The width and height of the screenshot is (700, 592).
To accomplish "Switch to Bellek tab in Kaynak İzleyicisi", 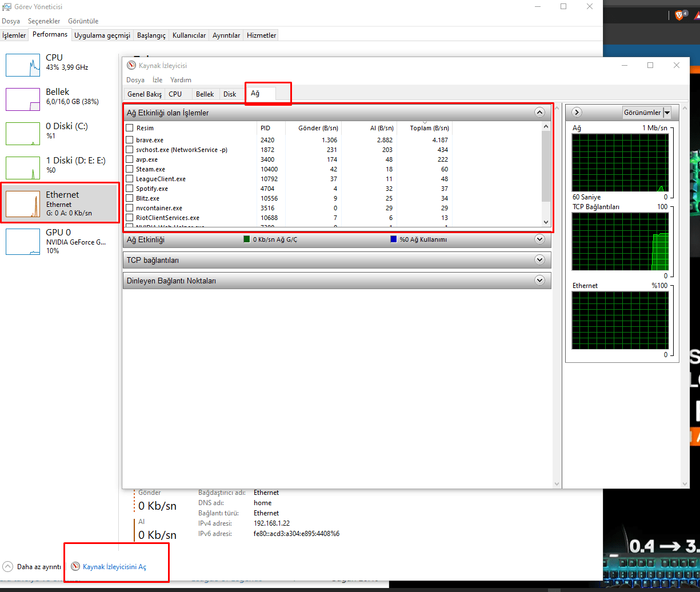I will click(205, 94).
